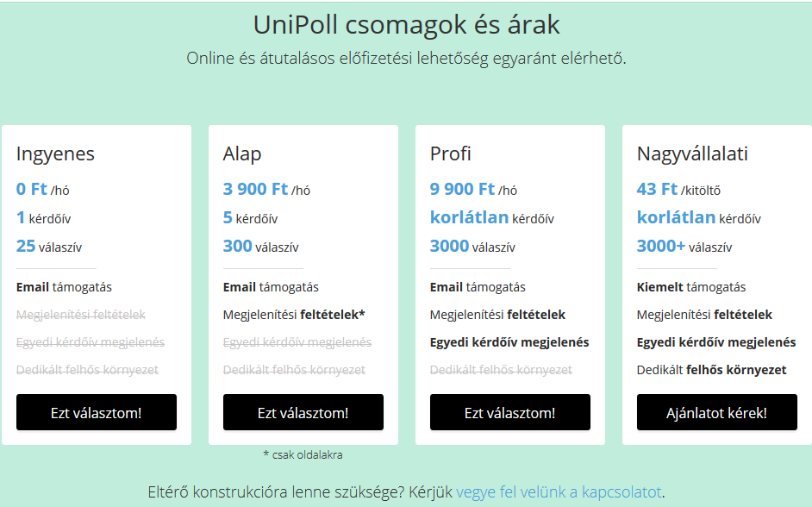Request an offer via Ajánlatot kérek!
Screen dimensions: 812x507
[716, 412]
